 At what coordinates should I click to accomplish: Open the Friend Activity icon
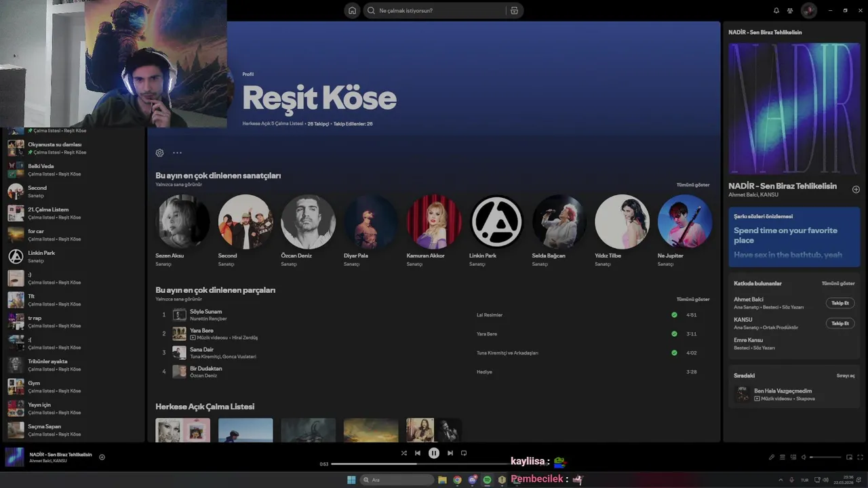pos(790,11)
